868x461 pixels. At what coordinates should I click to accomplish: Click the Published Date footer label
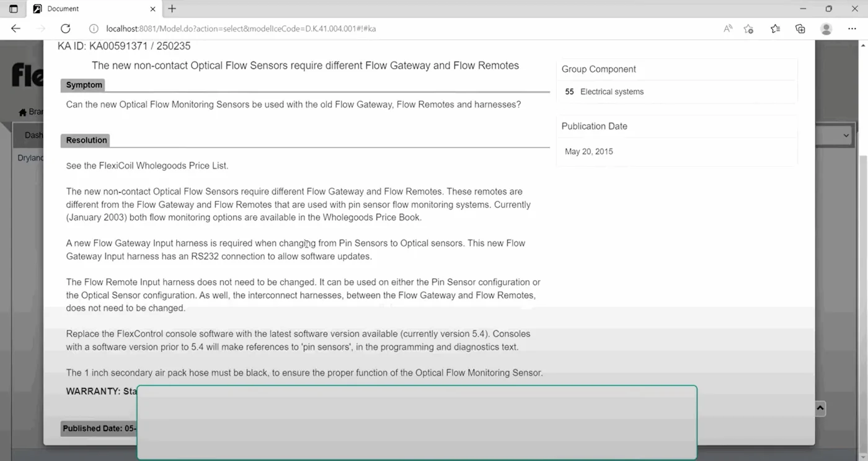[x=99, y=428]
